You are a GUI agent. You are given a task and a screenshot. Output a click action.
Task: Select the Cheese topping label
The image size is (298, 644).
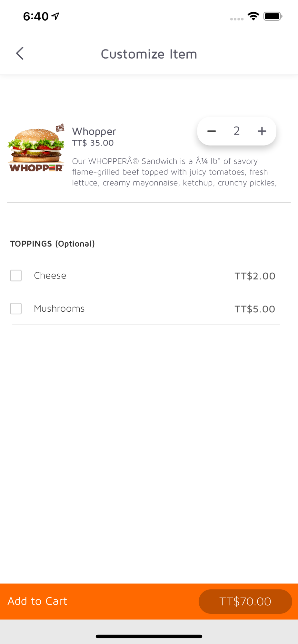(x=50, y=276)
